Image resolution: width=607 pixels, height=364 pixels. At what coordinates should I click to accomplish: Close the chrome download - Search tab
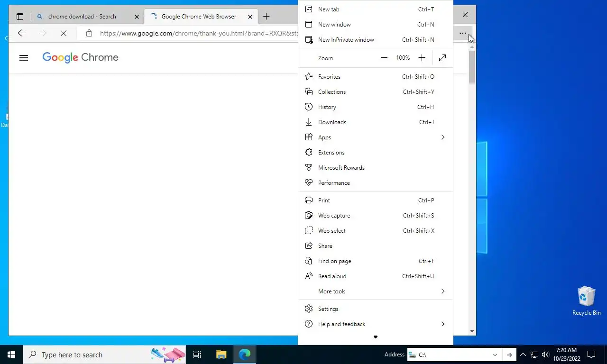pos(137,17)
